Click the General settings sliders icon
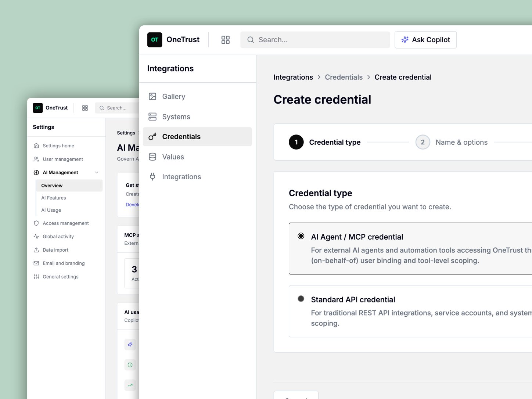This screenshot has height=399, width=532. (x=36, y=277)
